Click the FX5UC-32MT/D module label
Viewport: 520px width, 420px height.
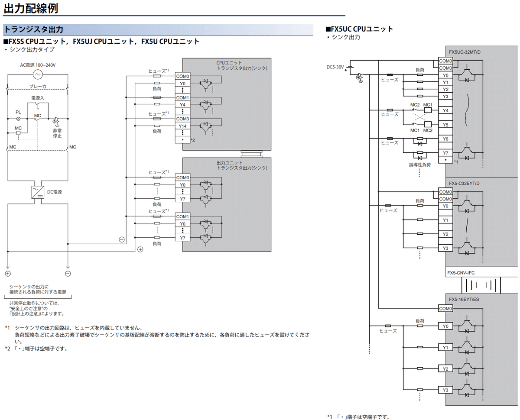(x=465, y=52)
